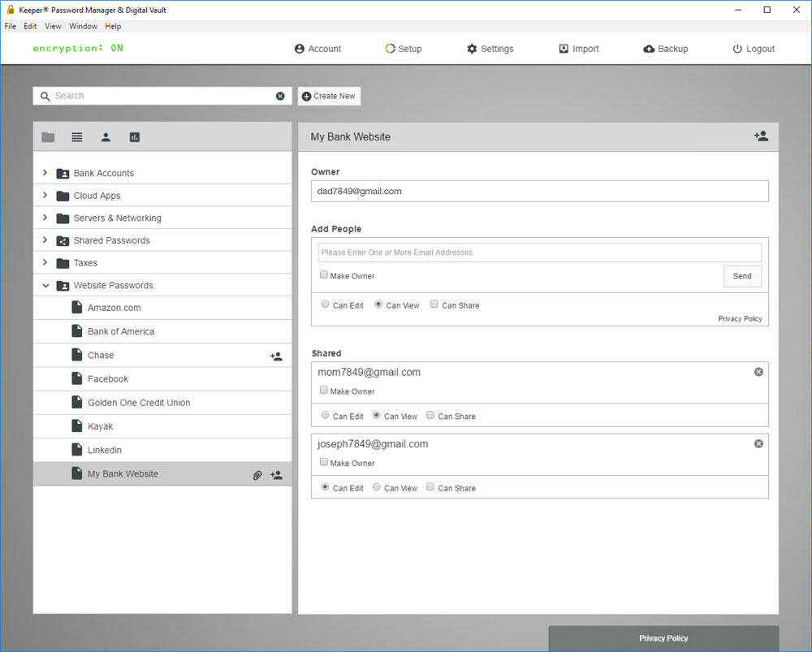Check Can Share in Add People section
Image resolution: width=812 pixels, height=652 pixels.
click(434, 304)
